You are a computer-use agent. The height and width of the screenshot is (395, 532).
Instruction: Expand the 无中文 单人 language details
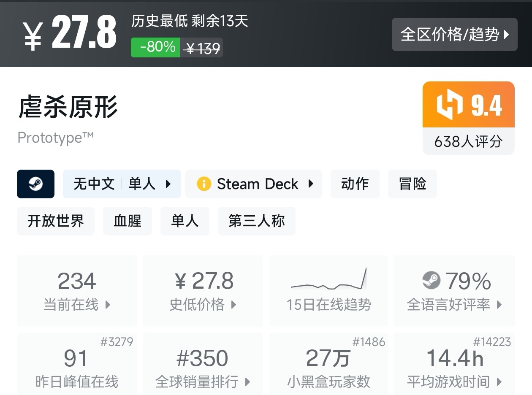coord(122,184)
